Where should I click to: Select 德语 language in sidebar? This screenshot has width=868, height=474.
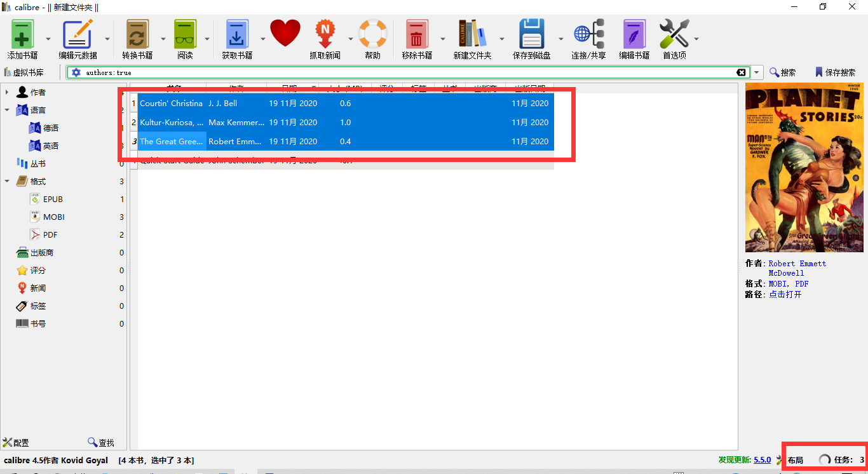[51, 128]
